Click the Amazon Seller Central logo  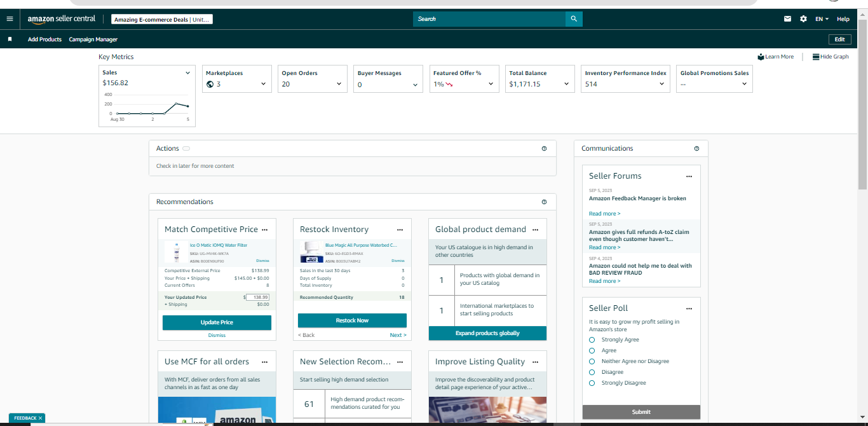point(61,19)
